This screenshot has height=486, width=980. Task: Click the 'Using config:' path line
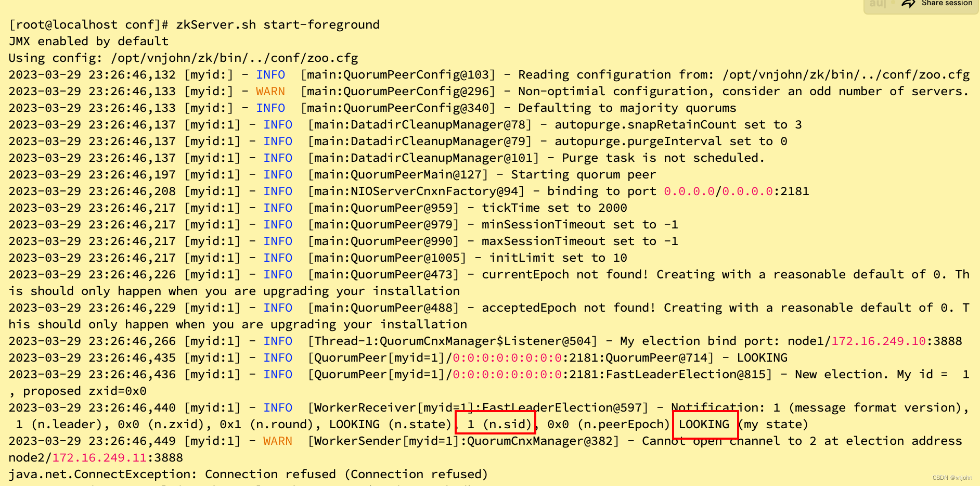tap(183, 58)
